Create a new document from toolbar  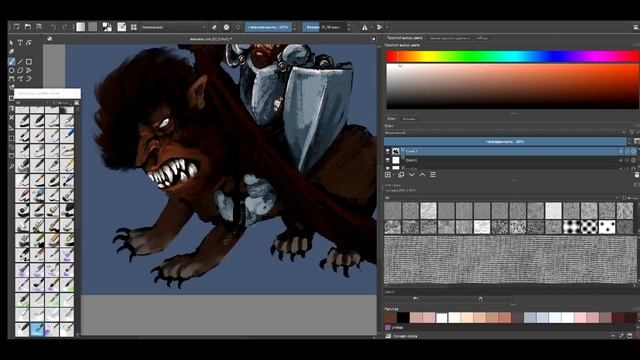pyautogui.click(x=16, y=27)
